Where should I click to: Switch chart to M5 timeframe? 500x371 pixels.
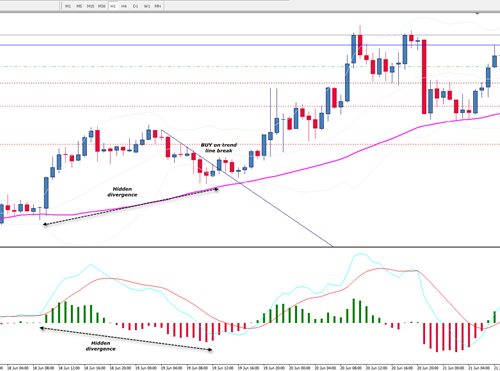[79, 6]
